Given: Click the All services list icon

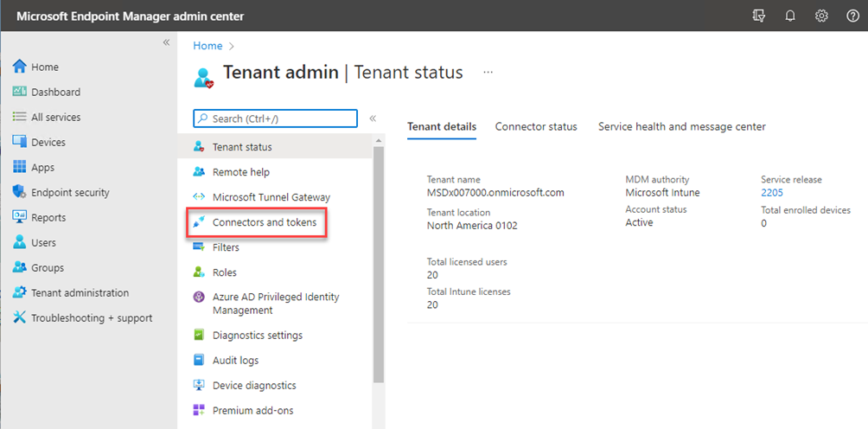Looking at the screenshot, I should coord(19,117).
